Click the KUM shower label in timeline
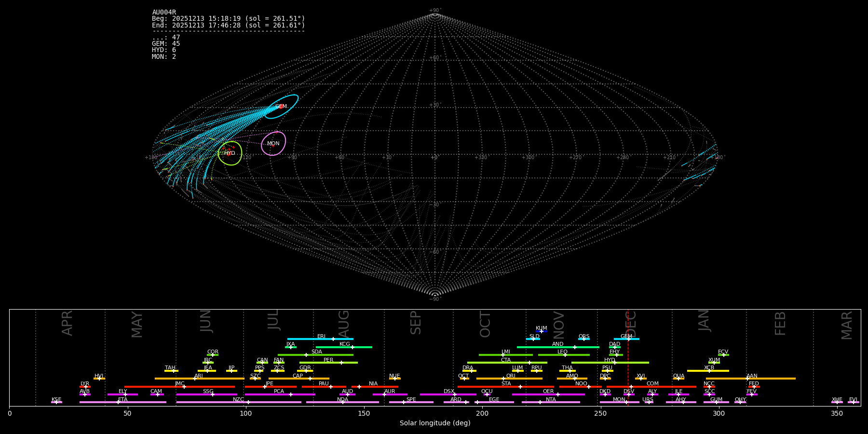Image resolution: width=868 pixels, height=434 pixels. click(542, 328)
